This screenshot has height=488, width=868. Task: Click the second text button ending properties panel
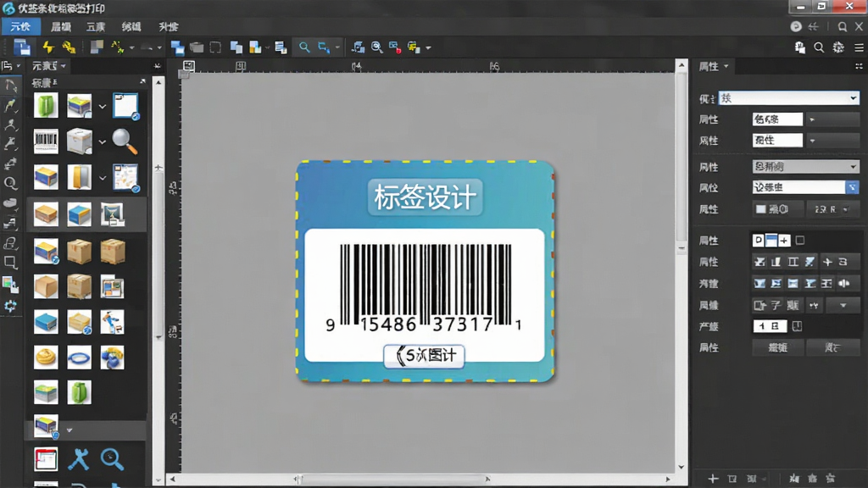(x=832, y=347)
